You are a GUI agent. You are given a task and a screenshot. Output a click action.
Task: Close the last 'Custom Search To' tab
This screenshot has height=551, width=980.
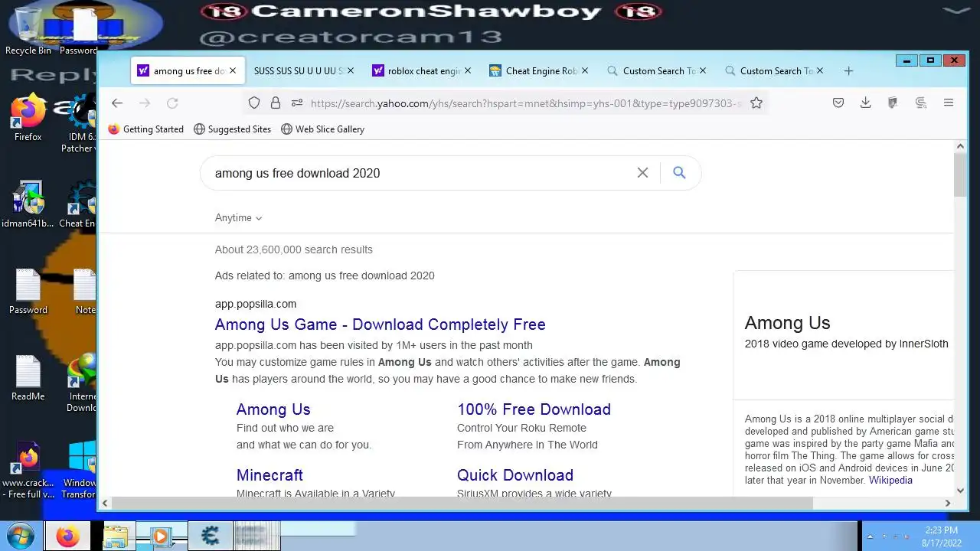pos(819,71)
